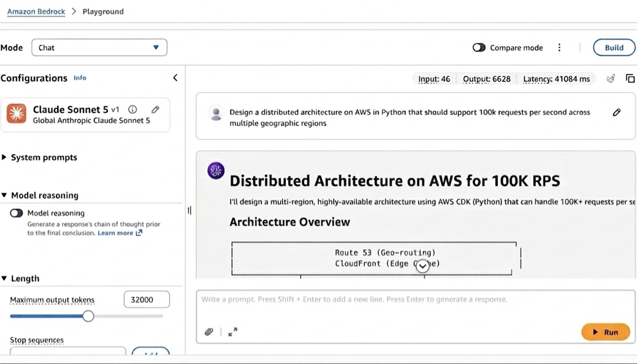Click the Run button
This screenshot has height=364, width=637.
[x=606, y=332]
